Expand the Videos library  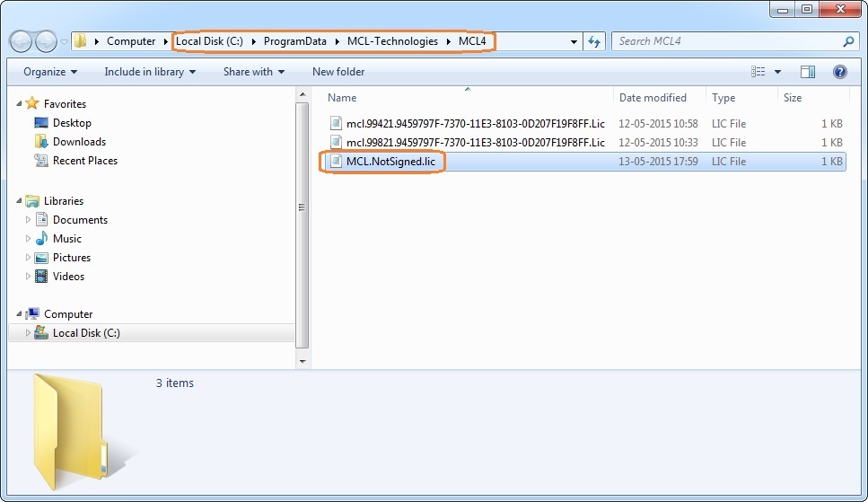pyautogui.click(x=28, y=276)
